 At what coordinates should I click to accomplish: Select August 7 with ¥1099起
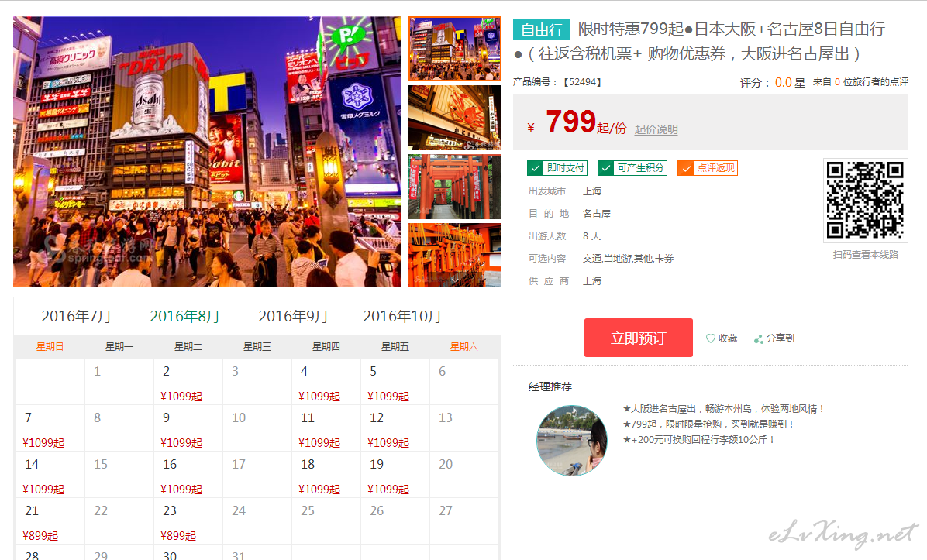point(50,428)
